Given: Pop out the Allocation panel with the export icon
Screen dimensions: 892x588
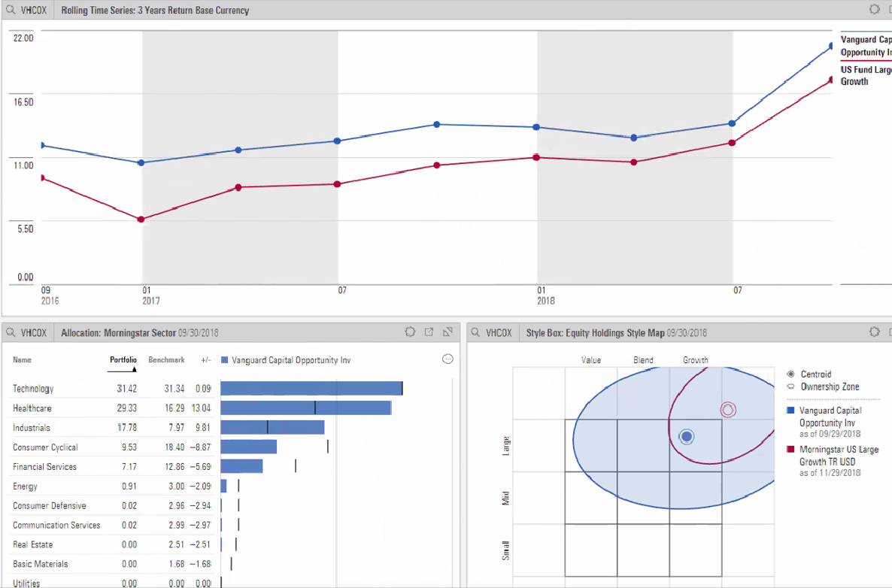Looking at the screenshot, I should (x=429, y=332).
